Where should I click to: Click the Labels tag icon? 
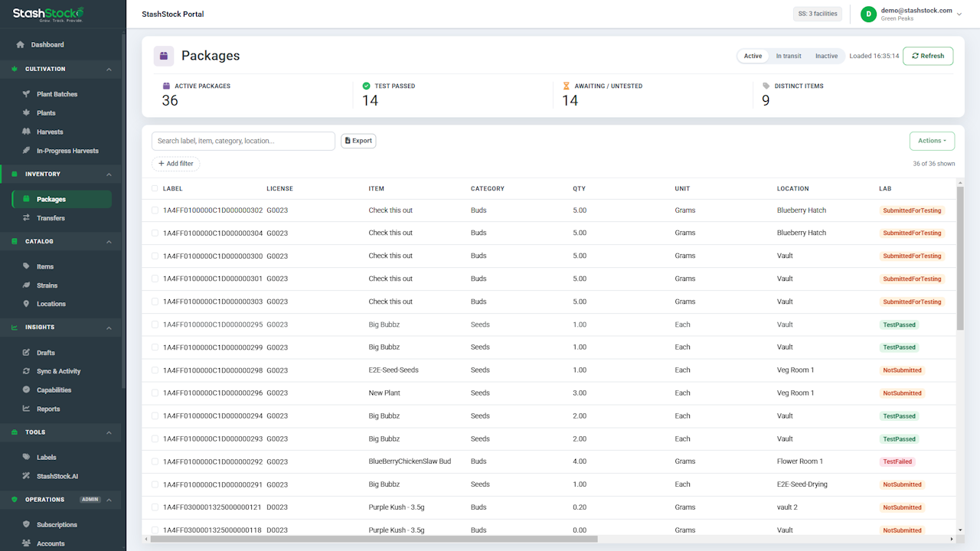click(27, 458)
